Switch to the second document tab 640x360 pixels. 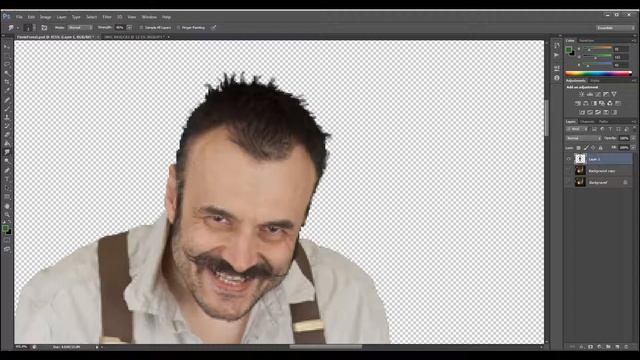click(x=135, y=37)
